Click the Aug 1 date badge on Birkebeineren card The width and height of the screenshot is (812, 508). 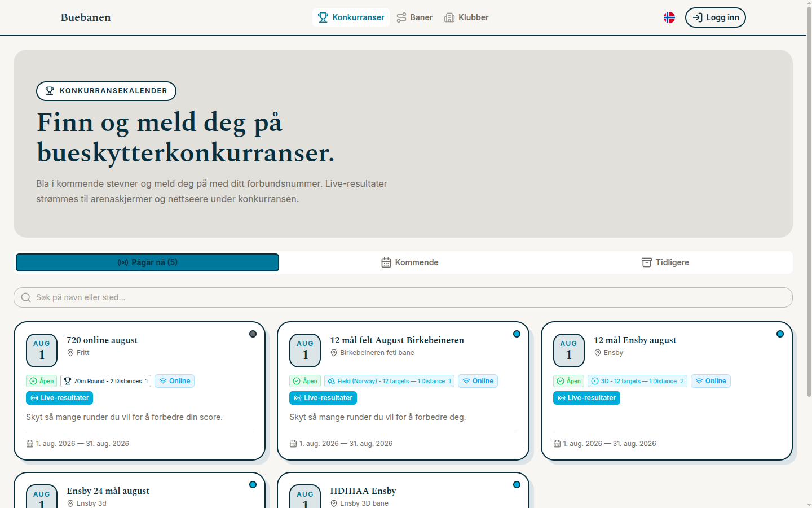305,351
